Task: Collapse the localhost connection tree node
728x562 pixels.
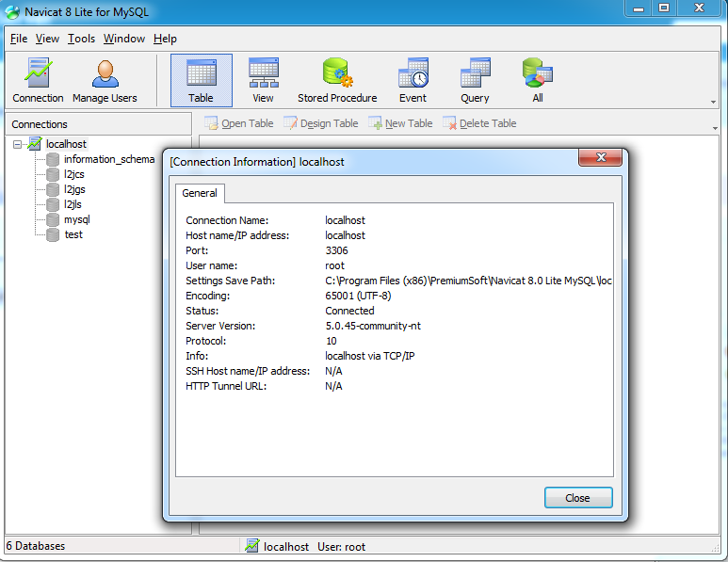Action: pyautogui.click(x=17, y=144)
